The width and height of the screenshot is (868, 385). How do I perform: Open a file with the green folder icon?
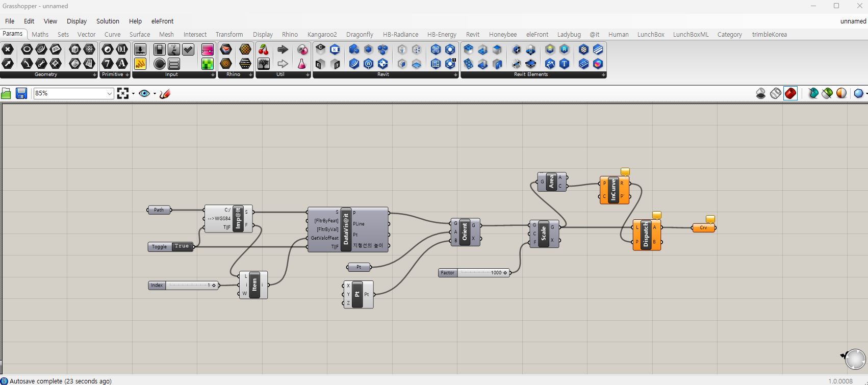pos(6,93)
